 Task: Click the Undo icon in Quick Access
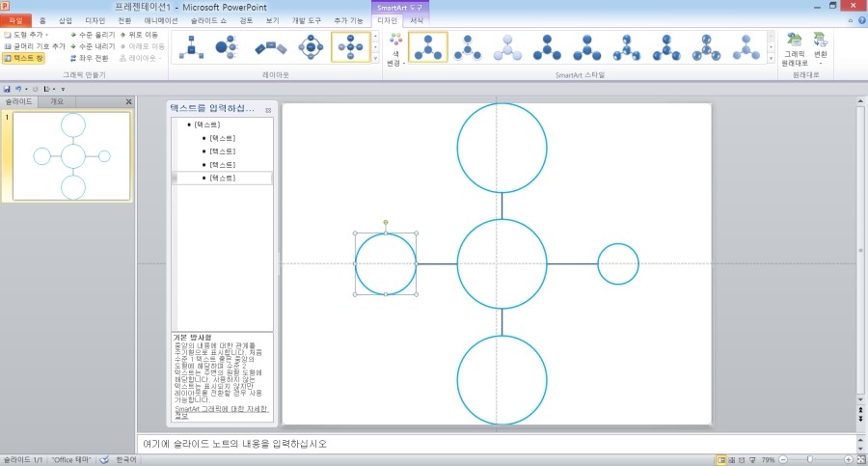point(18,89)
